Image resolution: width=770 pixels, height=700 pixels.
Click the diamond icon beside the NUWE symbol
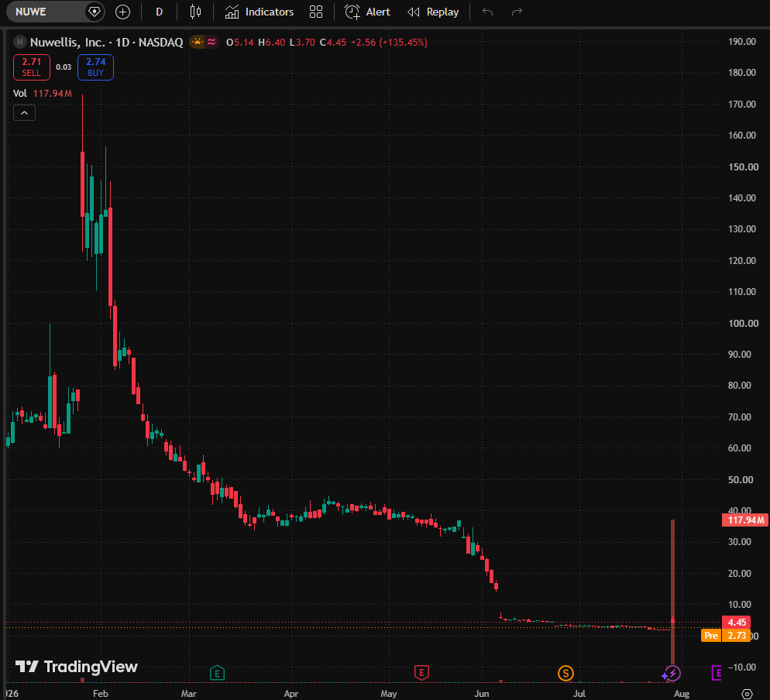pos(95,12)
